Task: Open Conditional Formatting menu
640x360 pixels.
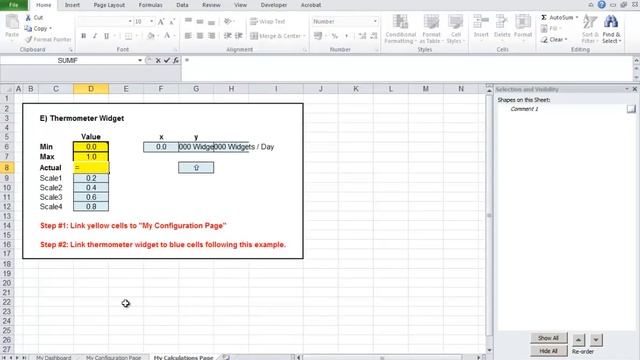Action: (x=400, y=29)
